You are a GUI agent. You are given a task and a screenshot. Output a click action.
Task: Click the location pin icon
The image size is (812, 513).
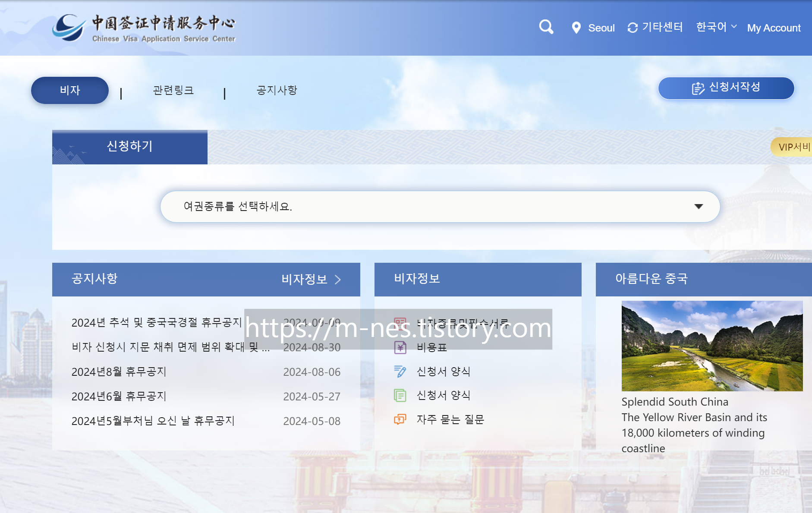tap(576, 28)
